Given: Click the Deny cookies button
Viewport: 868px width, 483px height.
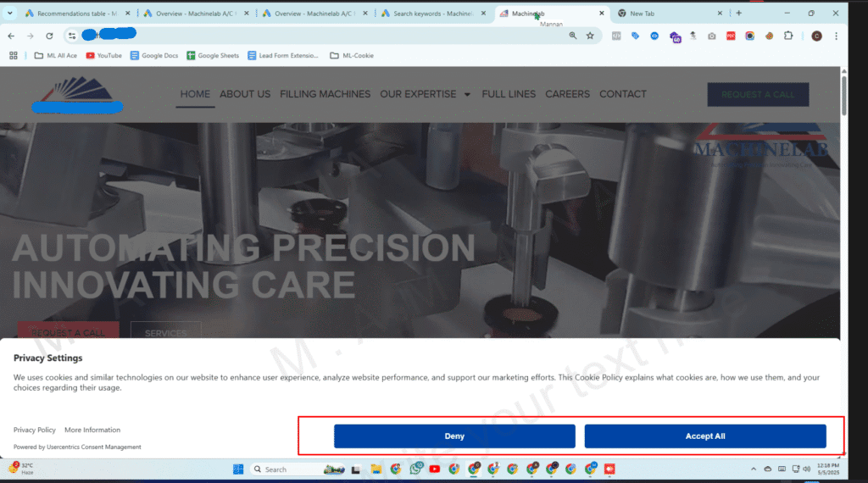Looking at the screenshot, I should [x=454, y=436].
